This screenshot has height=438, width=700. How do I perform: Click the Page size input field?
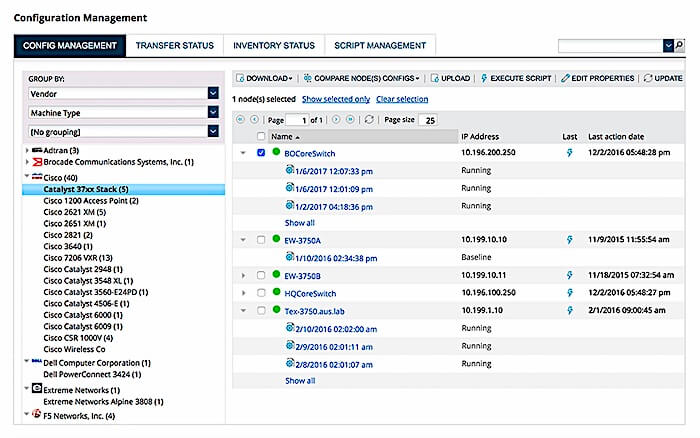pos(427,120)
